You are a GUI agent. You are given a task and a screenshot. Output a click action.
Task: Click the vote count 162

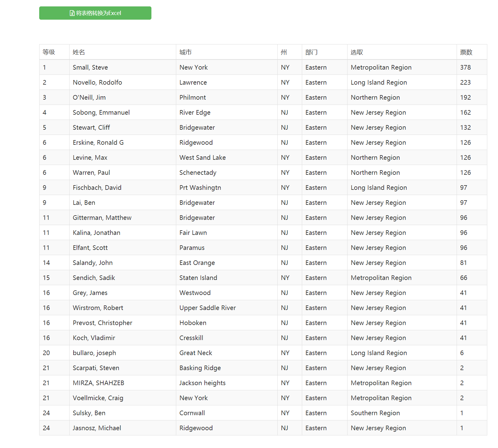coord(466,113)
